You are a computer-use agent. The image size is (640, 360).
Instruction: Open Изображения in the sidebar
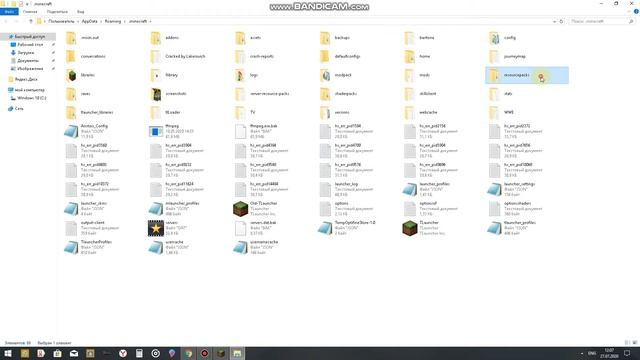(27, 69)
